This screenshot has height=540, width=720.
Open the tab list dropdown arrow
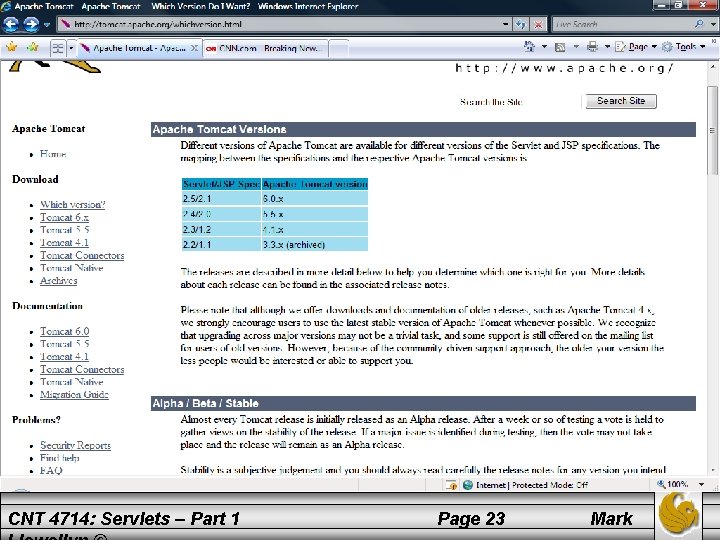[x=71, y=48]
